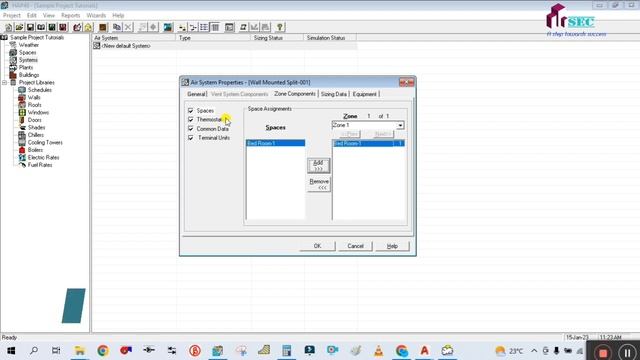The height and width of the screenshot is (360, 640).
Task: Open the Reports menu
Action: click(x=71, y=16)
